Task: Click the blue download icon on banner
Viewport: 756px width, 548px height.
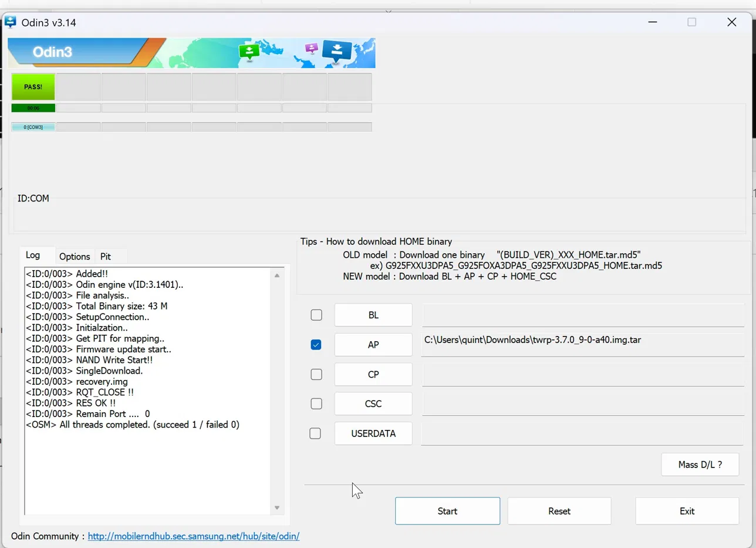Action: point(337,52)
